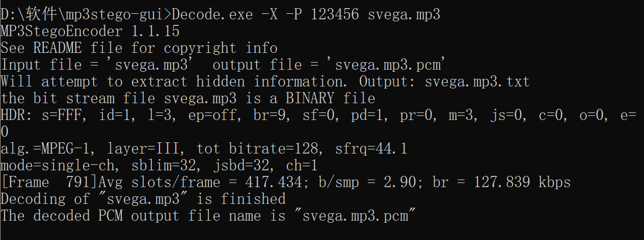Click the sfrq=44.1 sampling frequency value
This screenshot has width=644, height=240.
371,148
